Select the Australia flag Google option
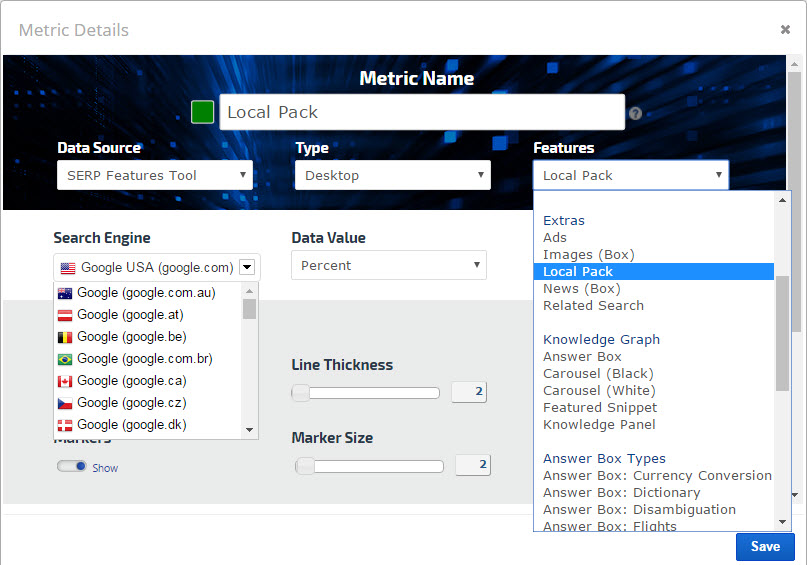Viewport: 807px width, 565px height. (x=145, y=293)
